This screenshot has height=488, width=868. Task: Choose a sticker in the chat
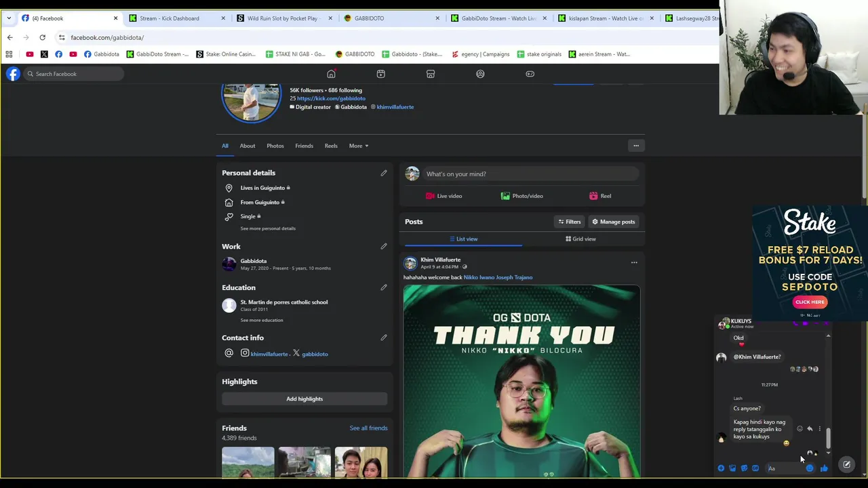tap(744, 468)
